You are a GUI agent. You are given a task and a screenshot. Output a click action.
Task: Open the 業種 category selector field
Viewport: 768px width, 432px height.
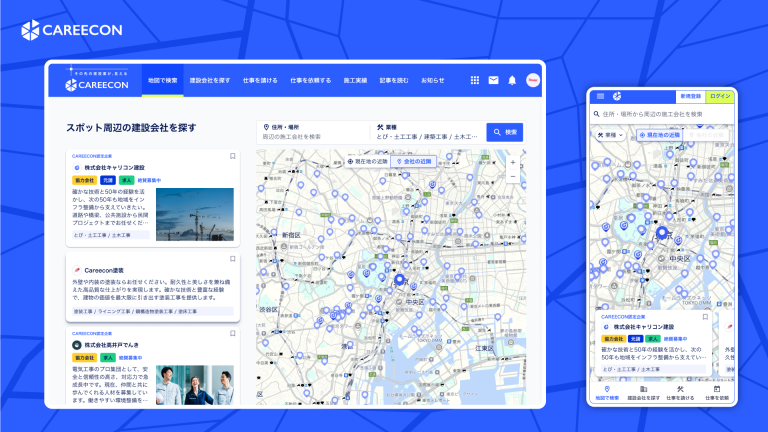point(429,132)
